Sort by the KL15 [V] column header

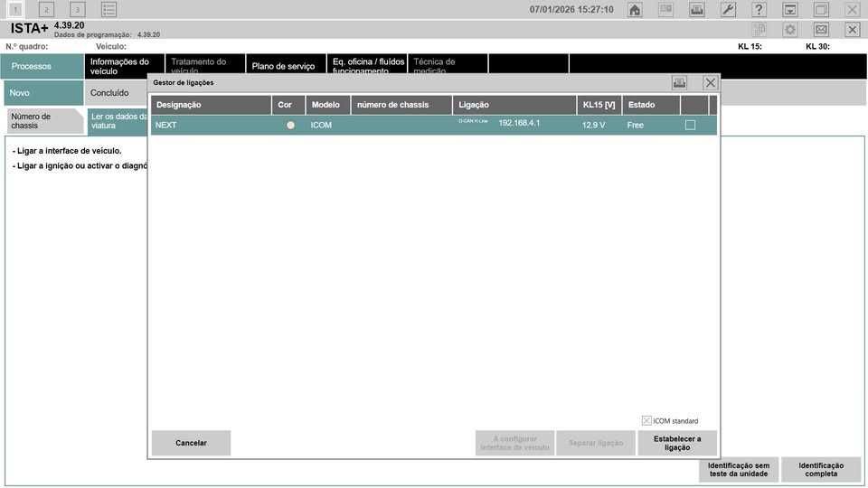tap(599, 105)
